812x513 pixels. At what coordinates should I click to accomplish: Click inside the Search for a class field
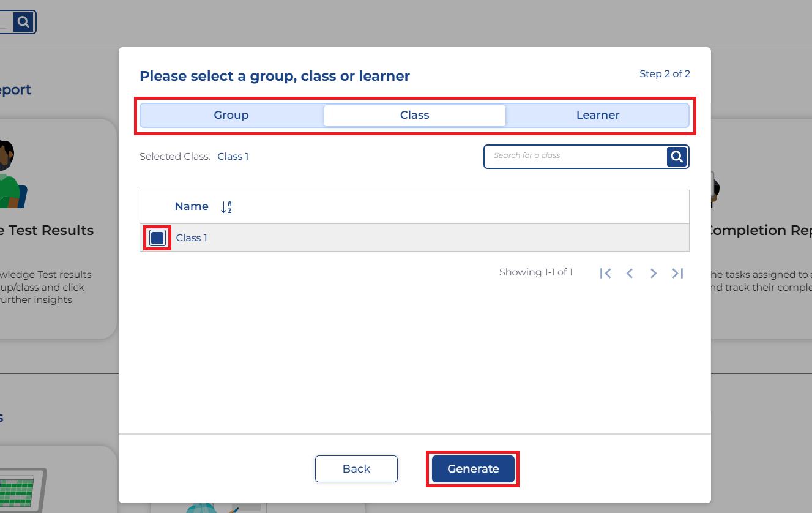click(575, 156)
